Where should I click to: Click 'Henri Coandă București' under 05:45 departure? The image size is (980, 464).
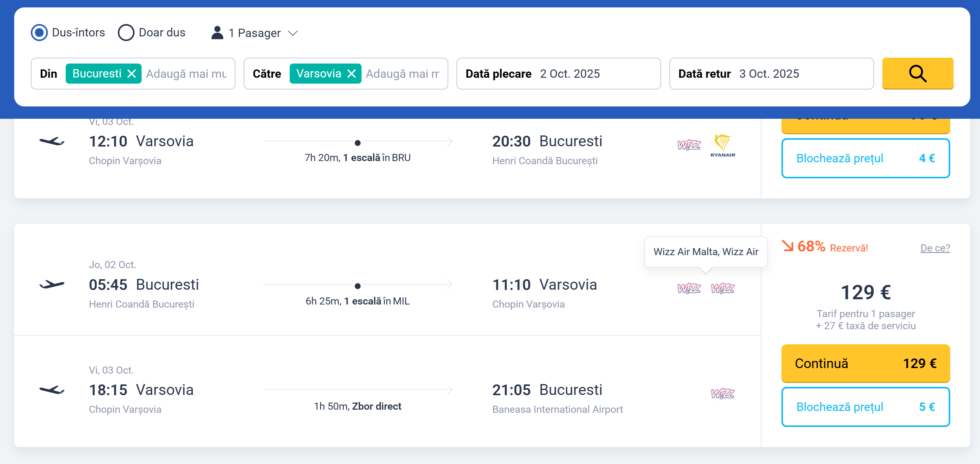[142, 304]
